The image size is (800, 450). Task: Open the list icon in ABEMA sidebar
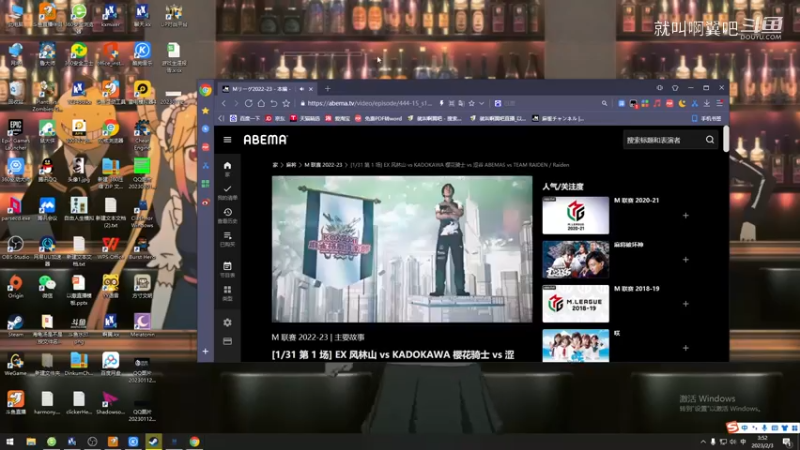point(228,239)
